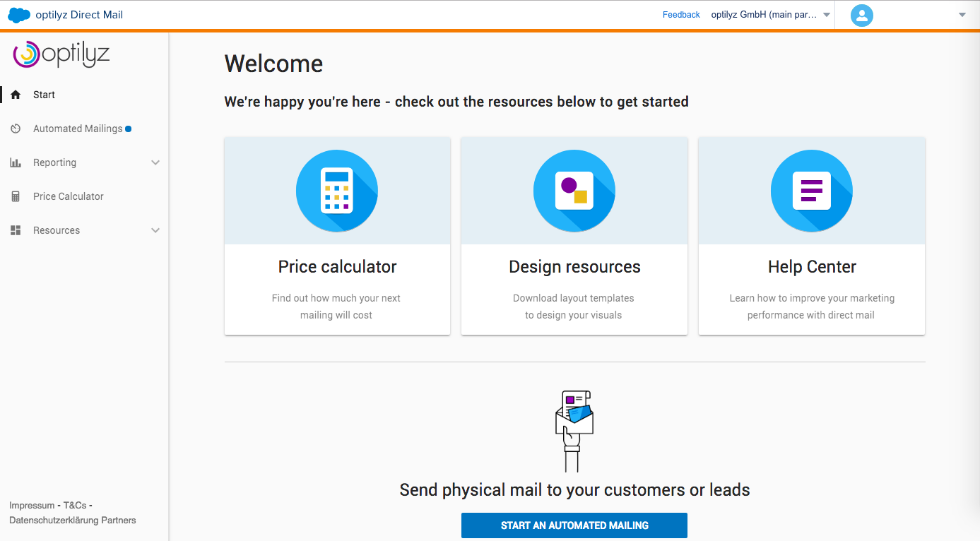Image resolution: width=980 pixels, height=541 pixels.
Task: Go to Automated Mailings in sidebar
Action: [x=78, y=129]
